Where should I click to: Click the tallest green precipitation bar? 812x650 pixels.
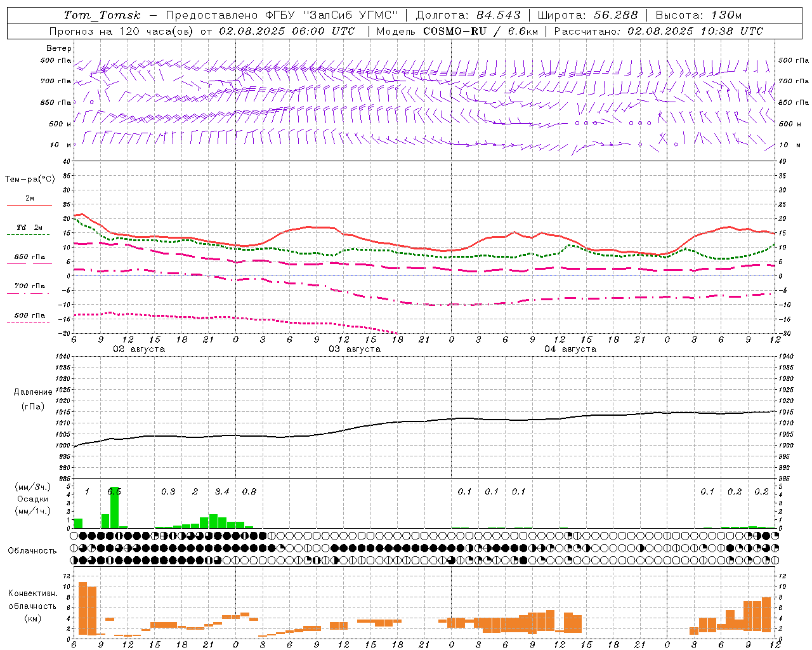(114, 507)
